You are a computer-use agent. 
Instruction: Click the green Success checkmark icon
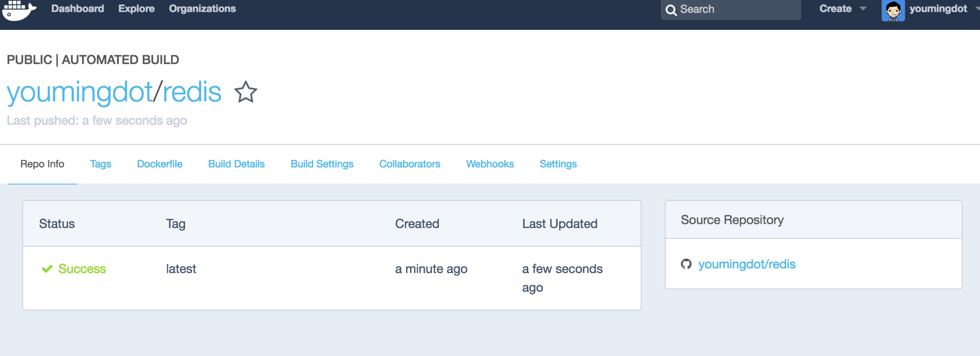tap(47, 269)
